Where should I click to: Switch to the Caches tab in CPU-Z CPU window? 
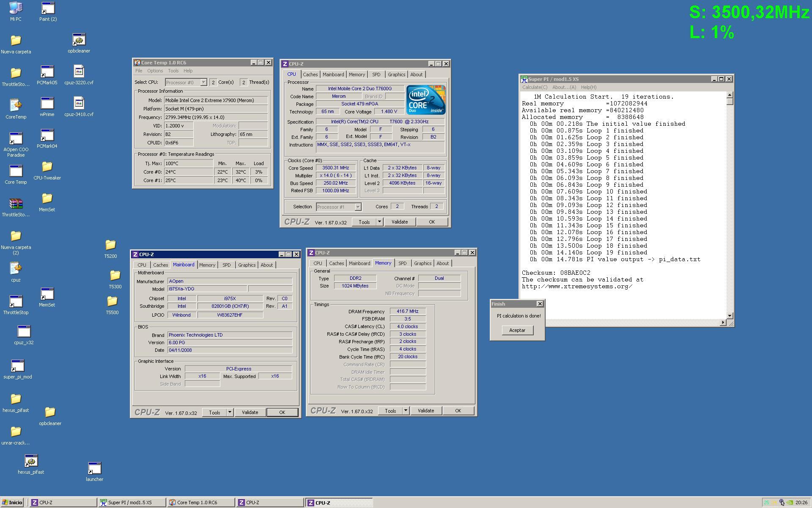tap(310, 75)
